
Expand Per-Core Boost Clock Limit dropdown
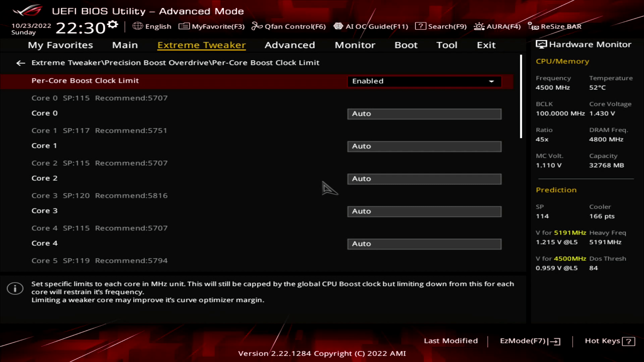(424, 81)
